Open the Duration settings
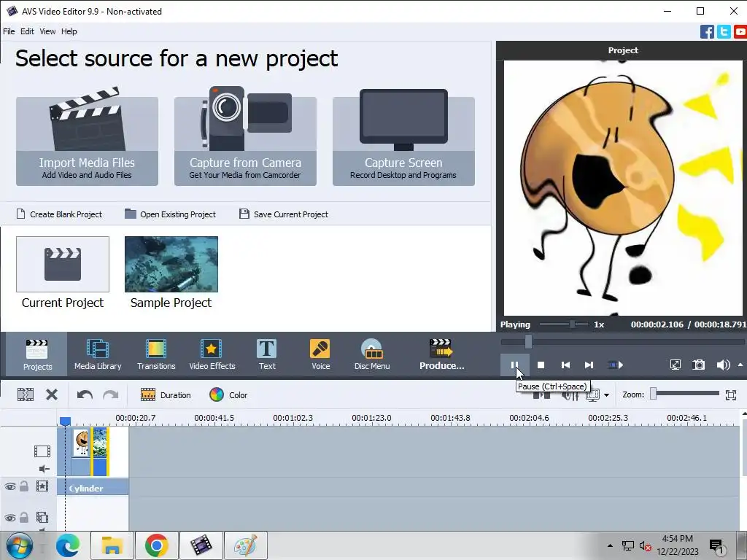The height and width of the screenshot is (560, 747). tap(166, 394)
